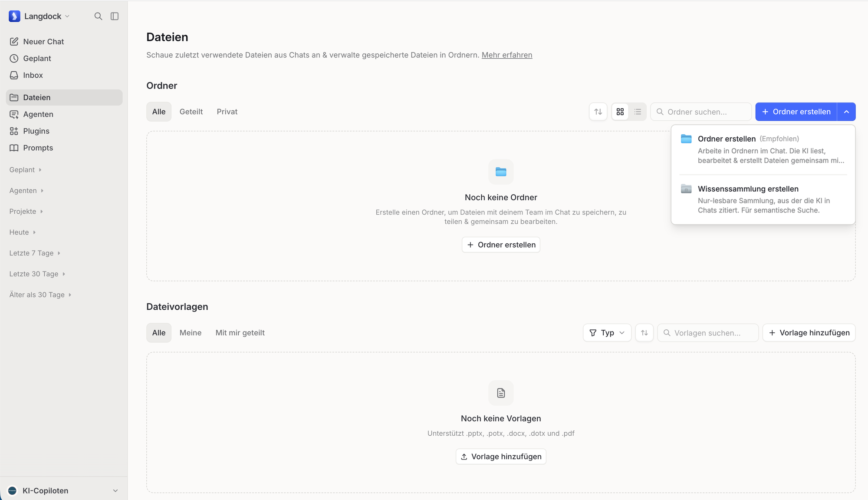Focus the Vorlagen suchen search field
The image size is (868, 500).
click(x=708, y=333)
